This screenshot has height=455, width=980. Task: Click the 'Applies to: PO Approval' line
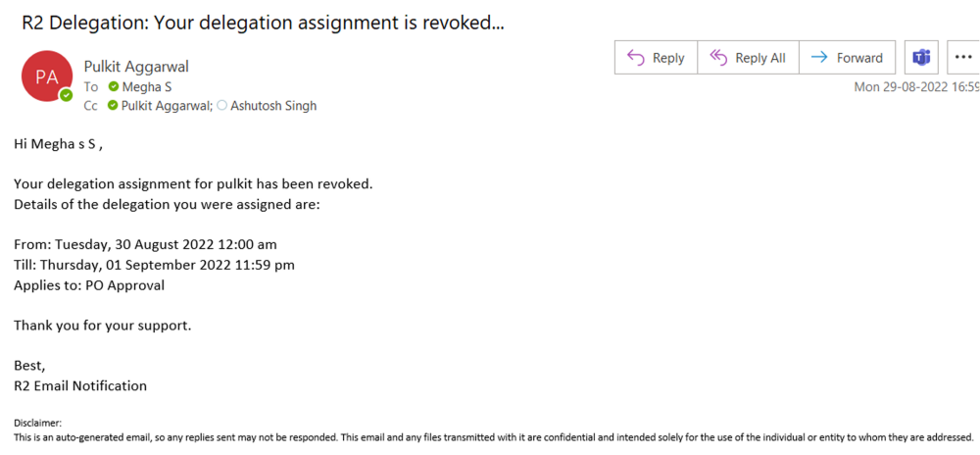(x=89, y=285)
